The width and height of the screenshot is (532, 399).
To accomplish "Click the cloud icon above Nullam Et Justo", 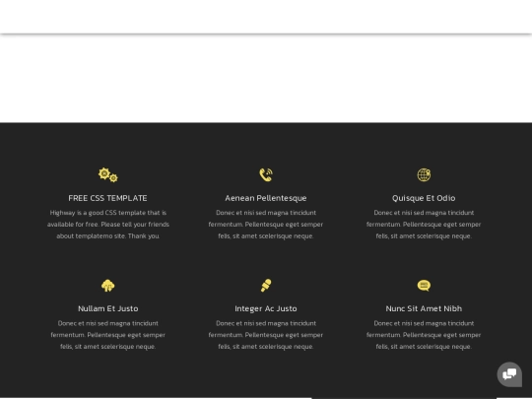I will tap(108, 286).
